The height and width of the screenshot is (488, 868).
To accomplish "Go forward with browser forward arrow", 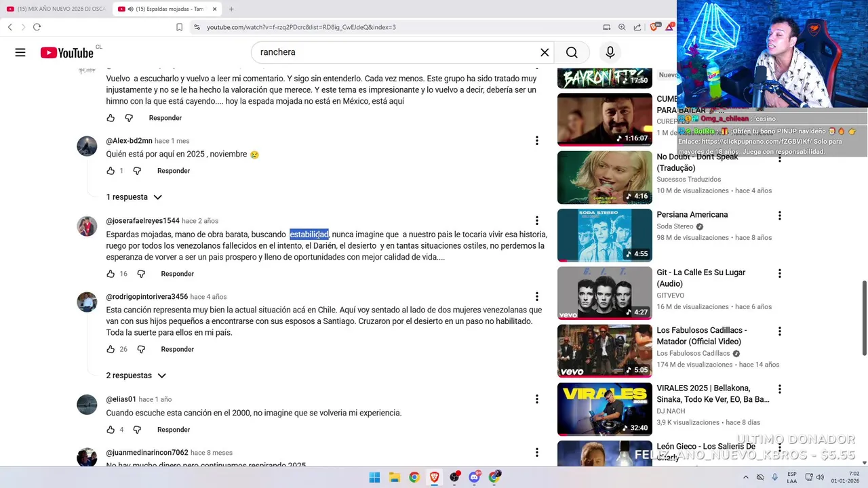I will click(22, 27).
